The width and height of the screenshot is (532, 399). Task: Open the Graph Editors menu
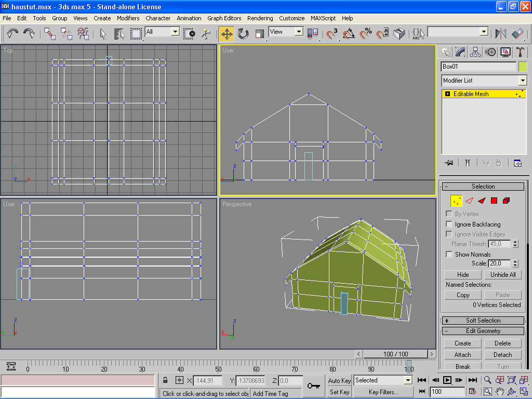click(224, 18)
